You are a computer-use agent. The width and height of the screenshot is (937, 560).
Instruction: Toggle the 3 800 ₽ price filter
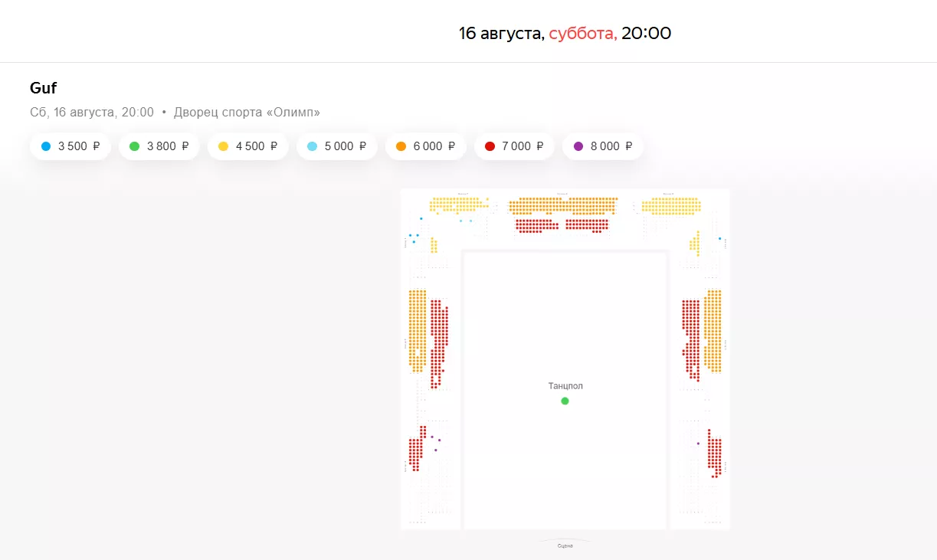pos(159,146)
